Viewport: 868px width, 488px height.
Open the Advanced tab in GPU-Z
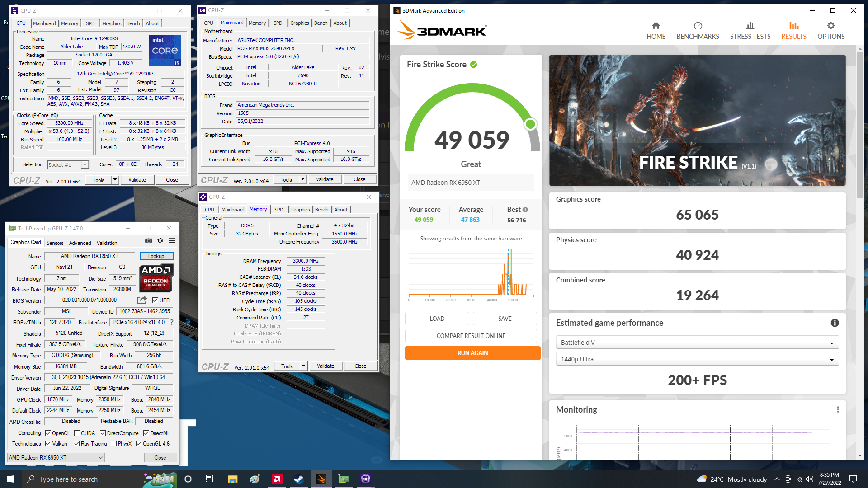click(80, 243)
